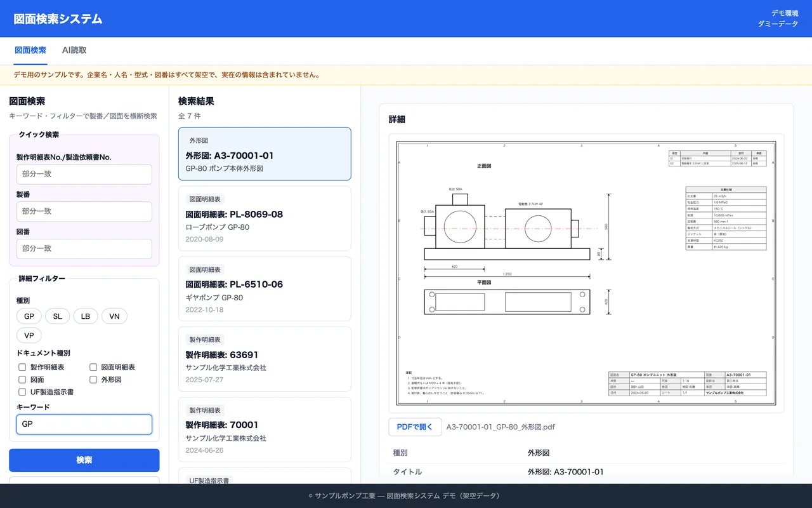Click the クイック検索 group label
812x508 pixels.
(39, 135)
